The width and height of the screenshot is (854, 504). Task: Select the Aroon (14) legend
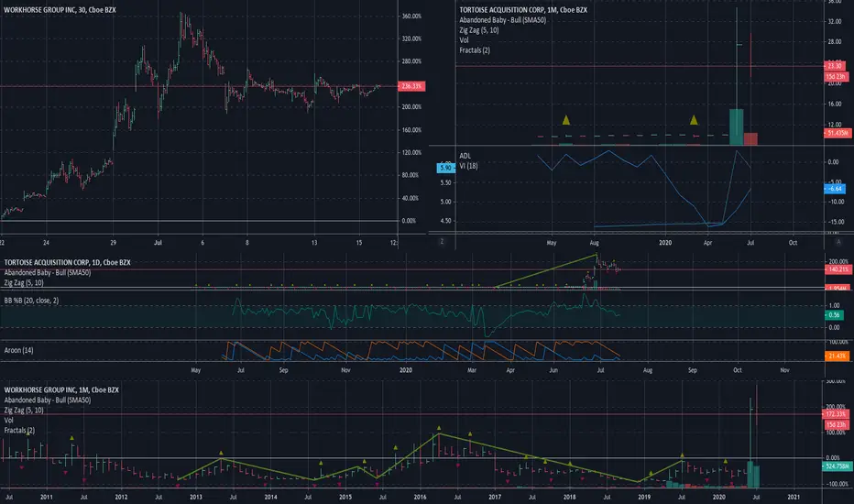(x=18, y=350)
